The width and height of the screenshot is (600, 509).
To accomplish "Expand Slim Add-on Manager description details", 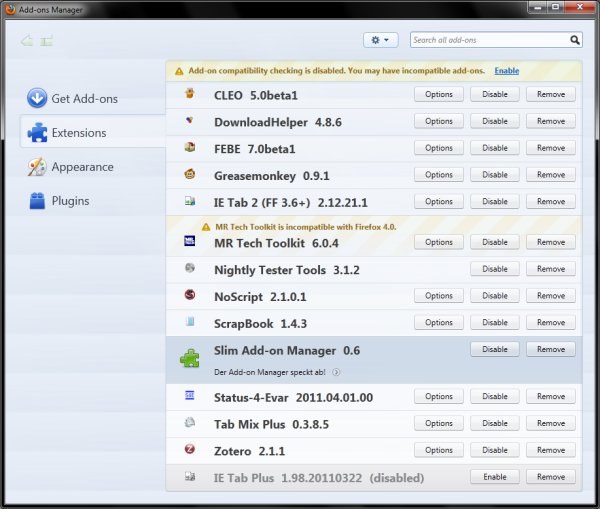I will click(x=336, y=372).
